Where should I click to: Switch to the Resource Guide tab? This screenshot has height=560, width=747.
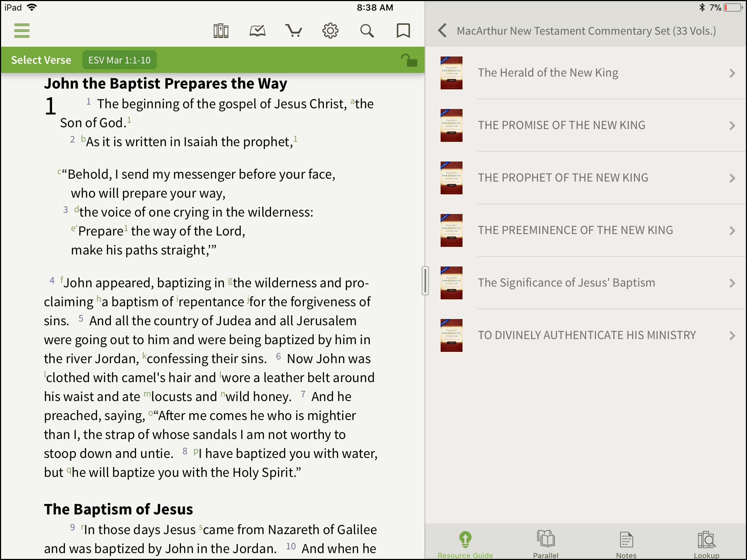(x=465, y=544)
